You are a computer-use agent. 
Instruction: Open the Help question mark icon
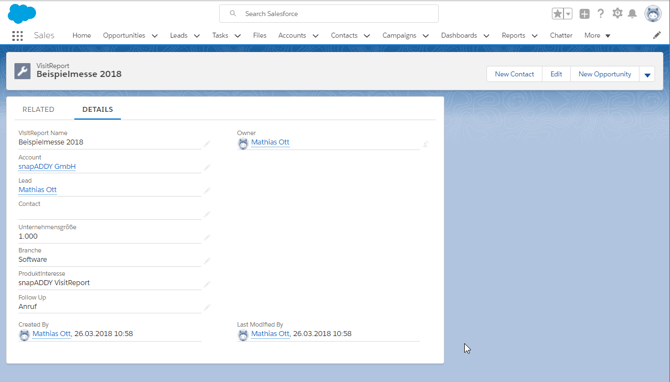601,14
